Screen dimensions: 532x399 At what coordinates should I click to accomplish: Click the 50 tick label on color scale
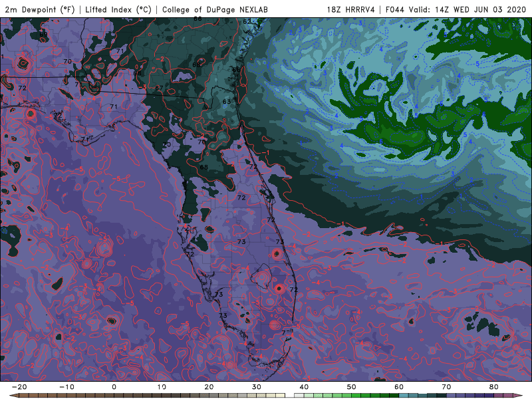(x=352, y=387)
